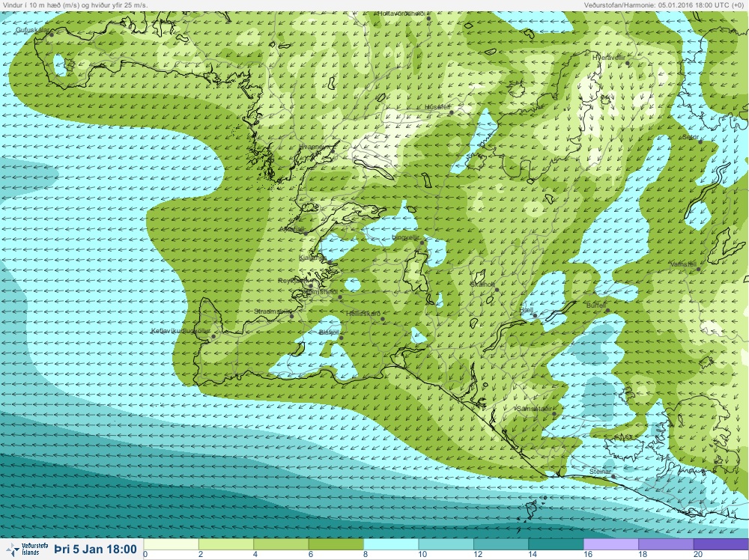This screenshot has width=749, height=560.
Task: Click the Kjalarnes station label
Action: click(312, 258)
